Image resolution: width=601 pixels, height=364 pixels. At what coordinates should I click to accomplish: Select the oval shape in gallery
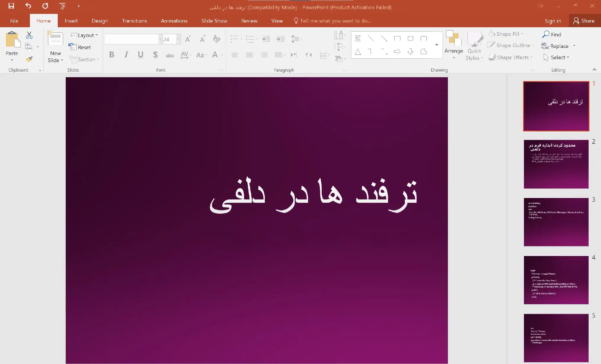pyautogui.click(x=410, y=38)
